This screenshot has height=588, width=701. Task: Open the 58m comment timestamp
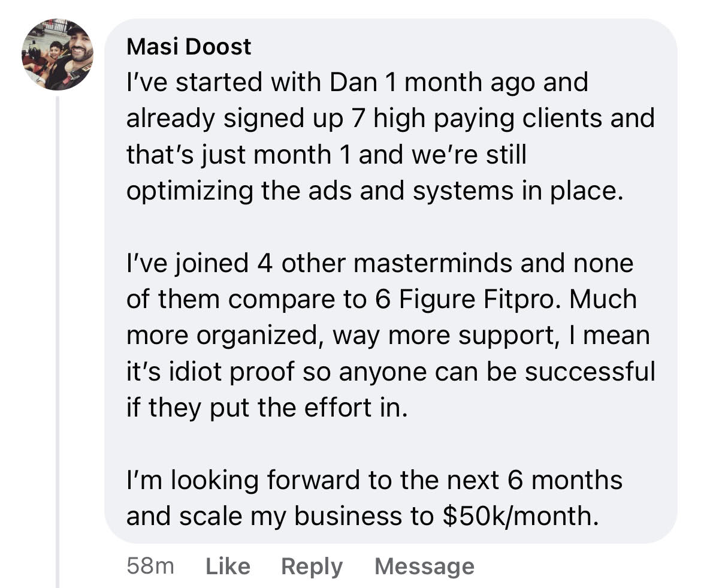pos(150,566)
